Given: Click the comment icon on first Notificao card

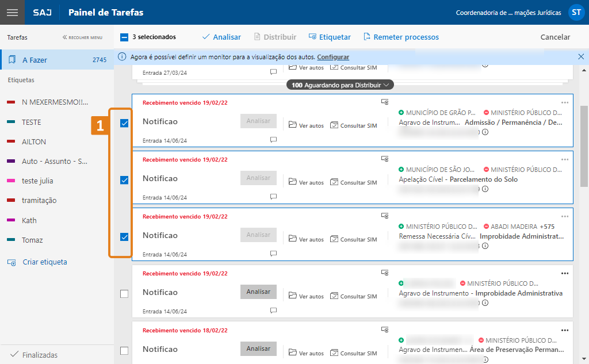Looking at the screenshot, I should [273, 140].
